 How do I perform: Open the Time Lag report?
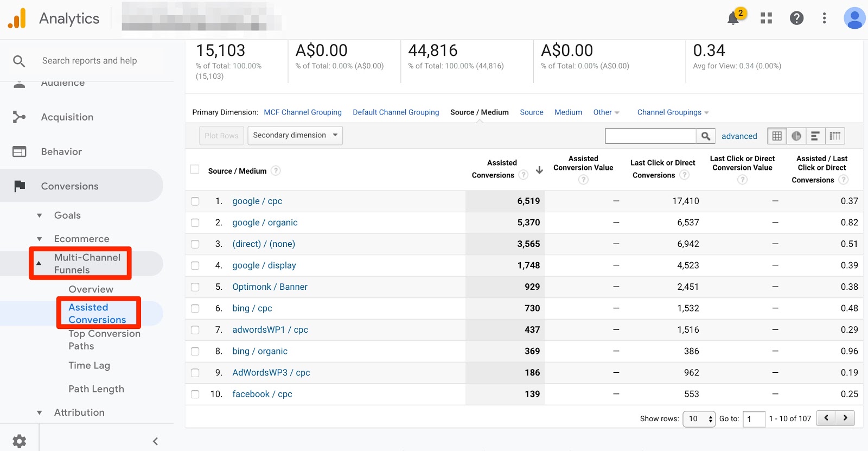pyautogui.click(x=89, y=366)
